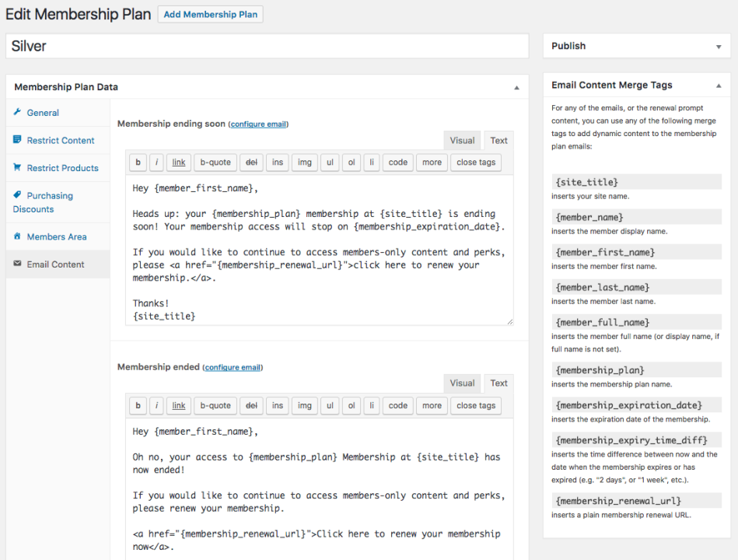Switch to the Visual tab for ending soon email
The image size is (738, 560).
pyautogui.click(x=462, y=140)
